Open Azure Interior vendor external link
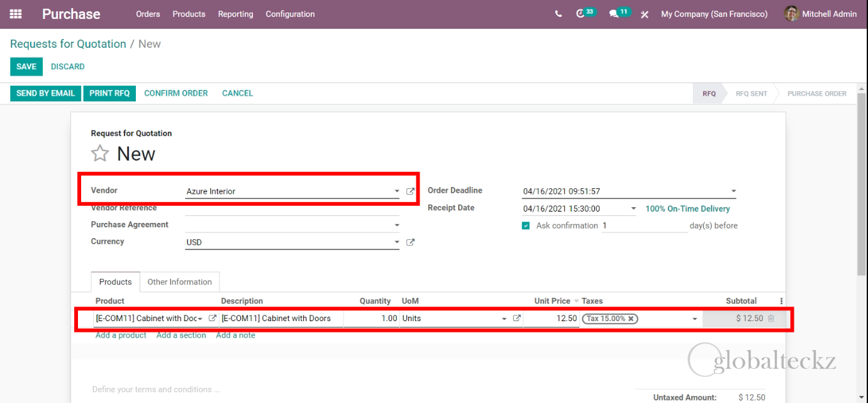This screenshot has height=403, width=868. 410,191
